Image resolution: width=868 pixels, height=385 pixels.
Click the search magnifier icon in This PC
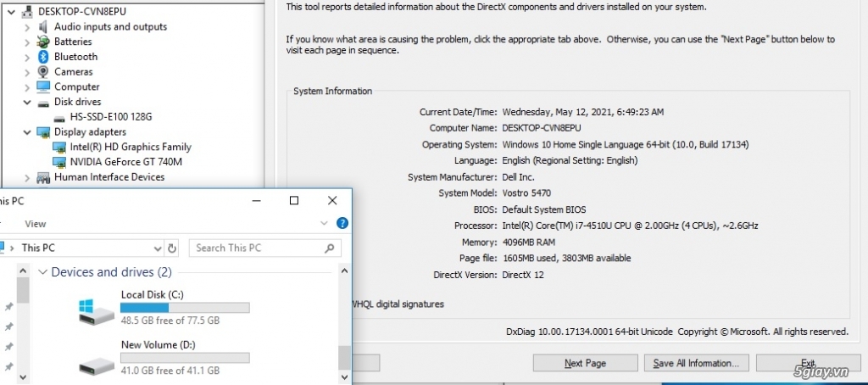click(330, 248)
